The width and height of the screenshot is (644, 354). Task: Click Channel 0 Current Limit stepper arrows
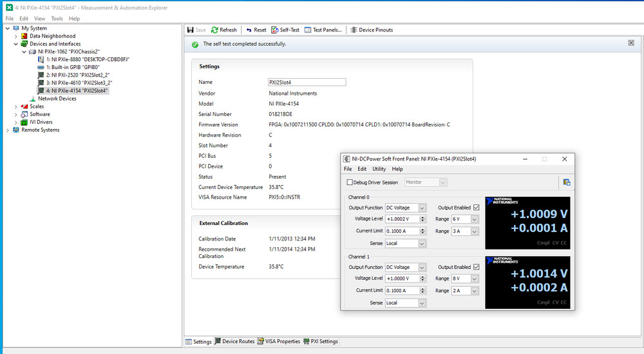[x=422, y=231]
